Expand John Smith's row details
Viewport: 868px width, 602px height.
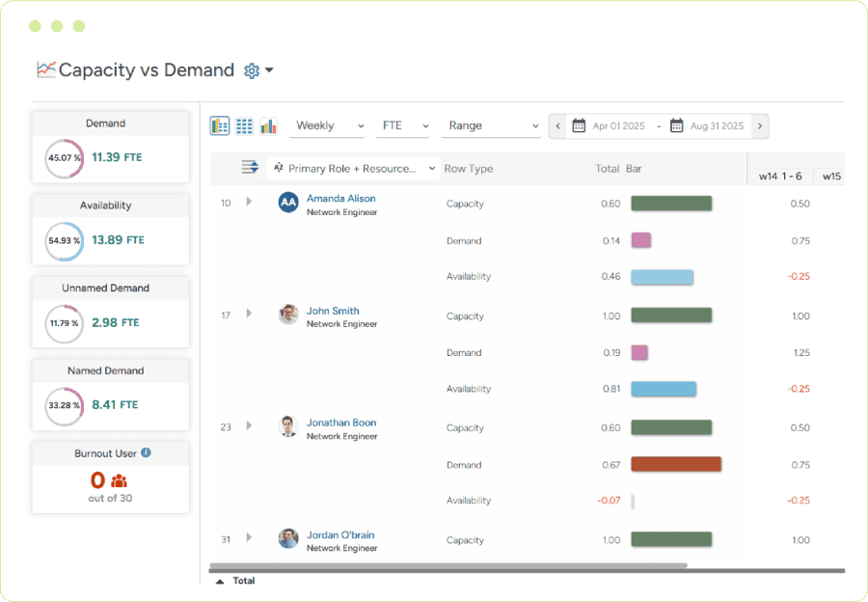click(249, 315)
